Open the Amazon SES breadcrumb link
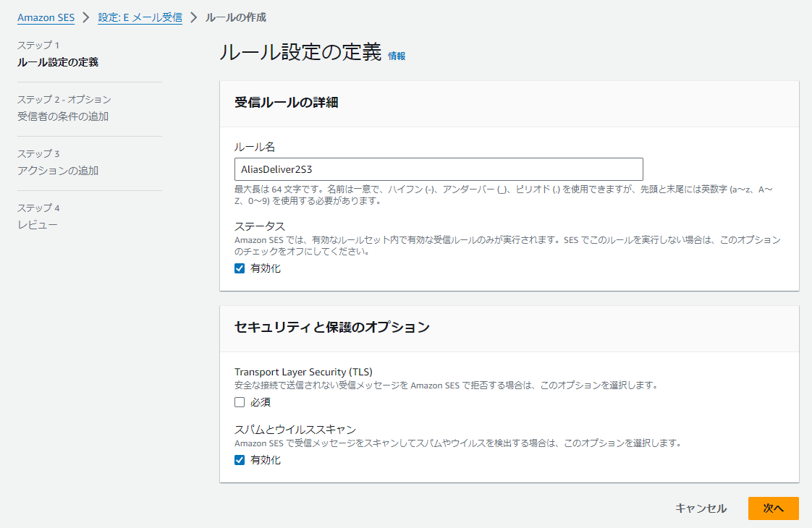Screen dimensions: 812x528 click(46, 17)
